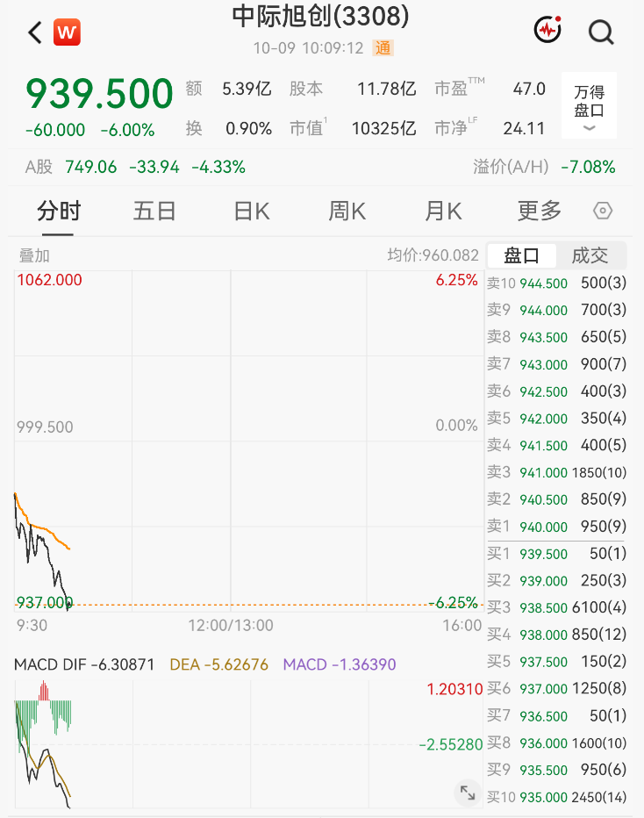Select 卖5 row at 942.000
Screen dimensions: 644x818
click(556, 419)
